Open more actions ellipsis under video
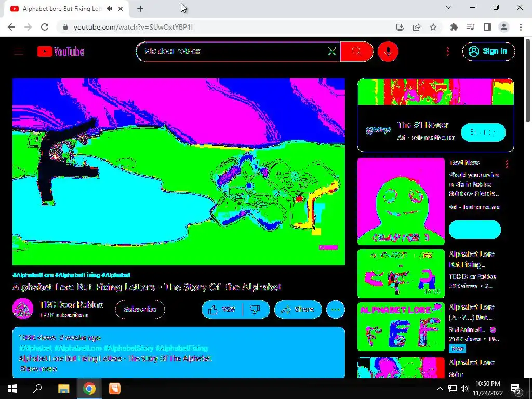 336,310
